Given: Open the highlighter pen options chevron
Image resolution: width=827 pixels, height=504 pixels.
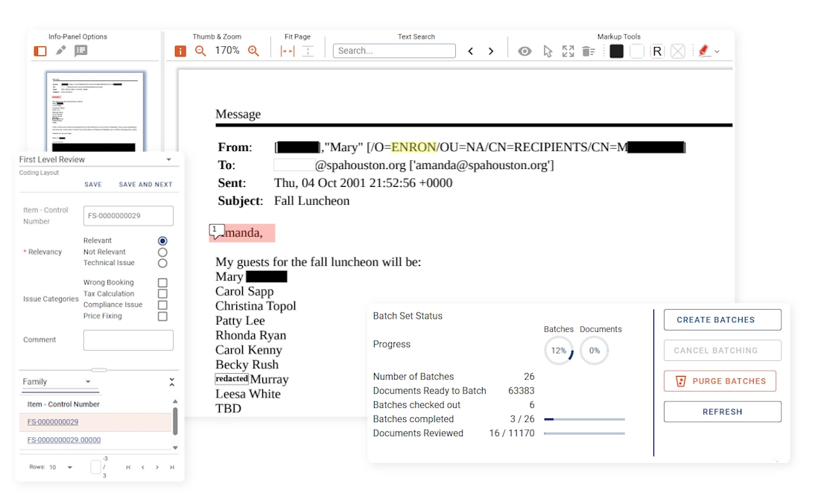Looking at the screenshot, I should [x=717, y=51].
